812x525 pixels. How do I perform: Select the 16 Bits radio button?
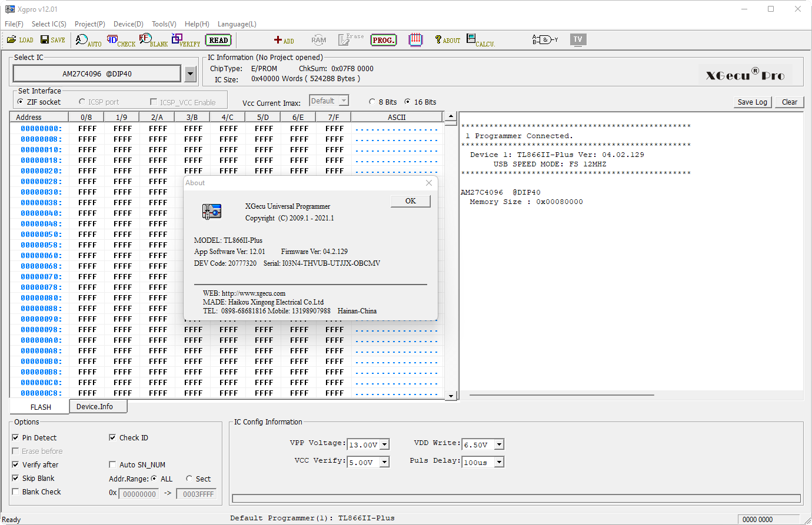(408, 102)
